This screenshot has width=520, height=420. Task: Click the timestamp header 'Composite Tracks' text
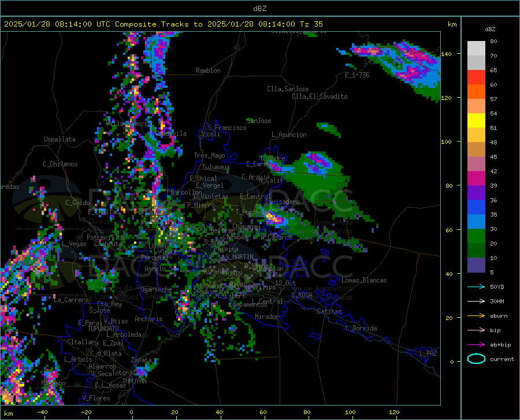(151, 24)
